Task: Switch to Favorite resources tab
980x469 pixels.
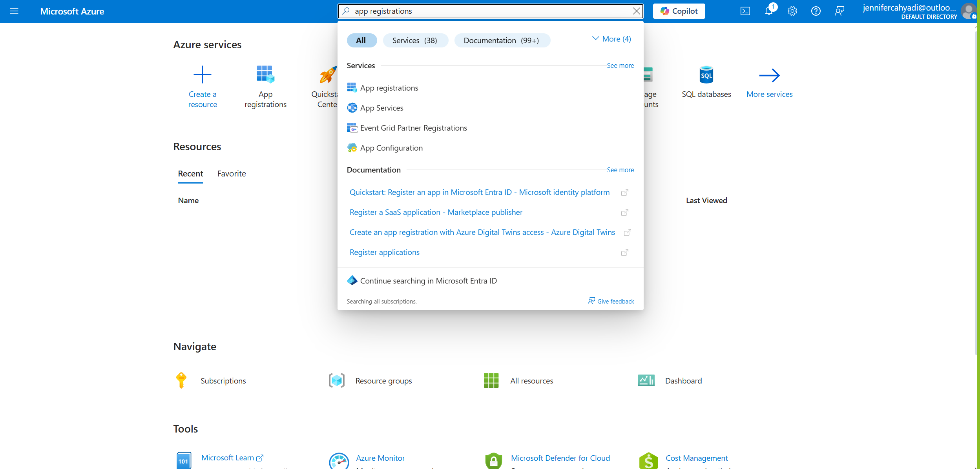Action: click(x=232, y=174)
